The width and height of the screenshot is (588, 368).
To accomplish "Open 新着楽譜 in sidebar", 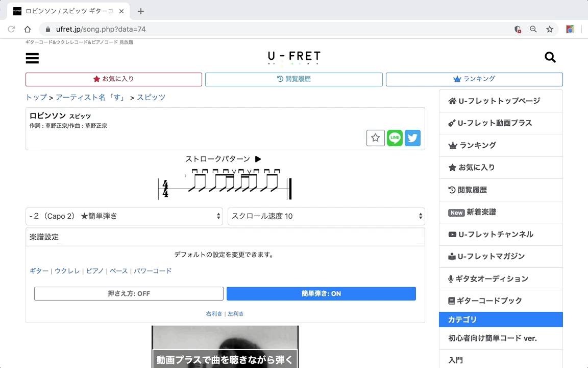I will (501, 212).
